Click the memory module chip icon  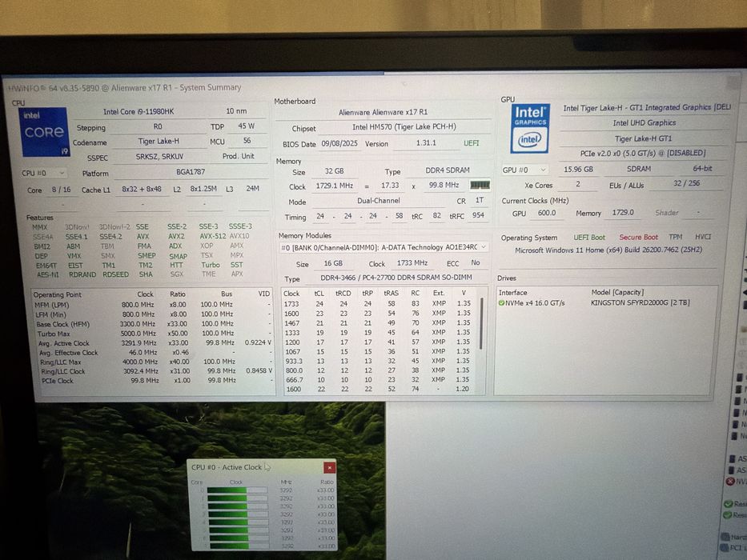click(x=480, y=186)
